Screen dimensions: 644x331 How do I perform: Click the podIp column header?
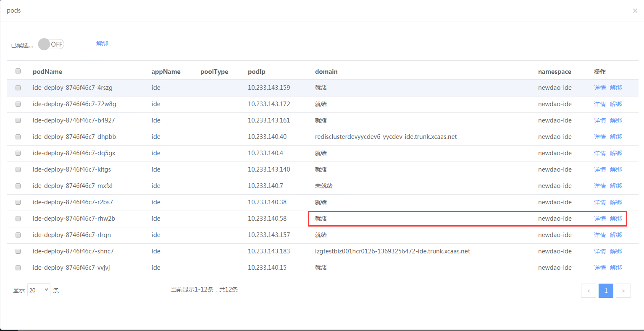pyautogui.click(x=256, y=72)
